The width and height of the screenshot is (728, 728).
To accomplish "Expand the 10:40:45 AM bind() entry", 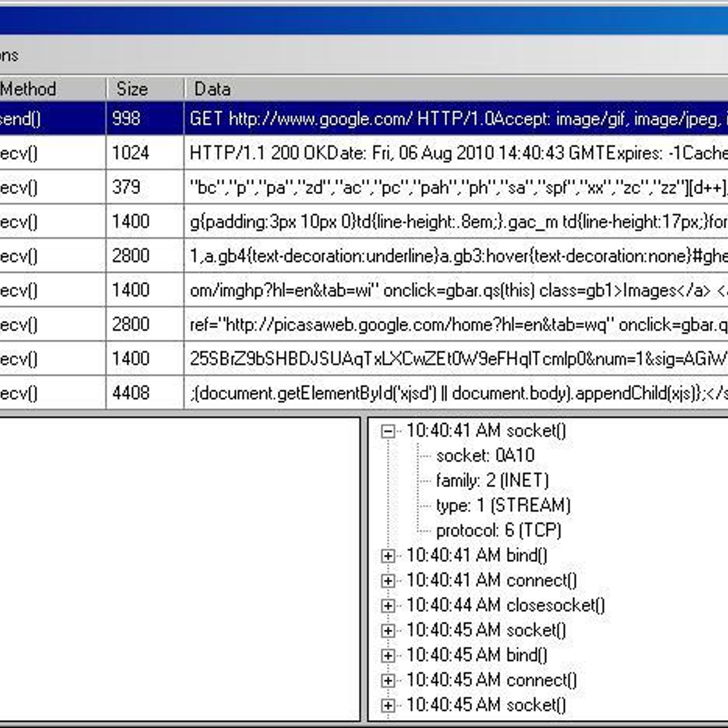I will coord(387,655).
